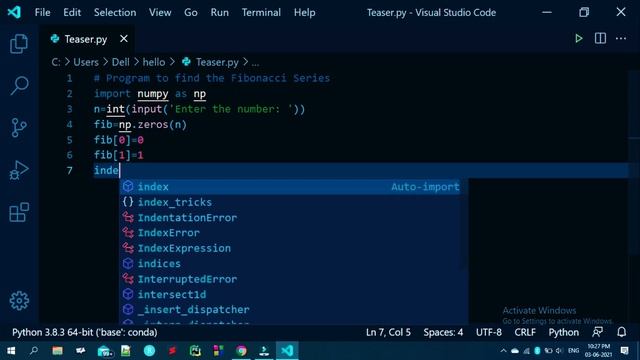Click the VS Code taskbar icon
Screen dimensions: 640x360
click(287, 351)
